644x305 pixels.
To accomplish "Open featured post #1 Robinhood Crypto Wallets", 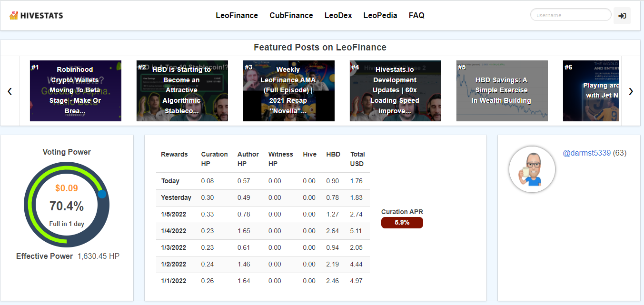I will click(76, 91).
